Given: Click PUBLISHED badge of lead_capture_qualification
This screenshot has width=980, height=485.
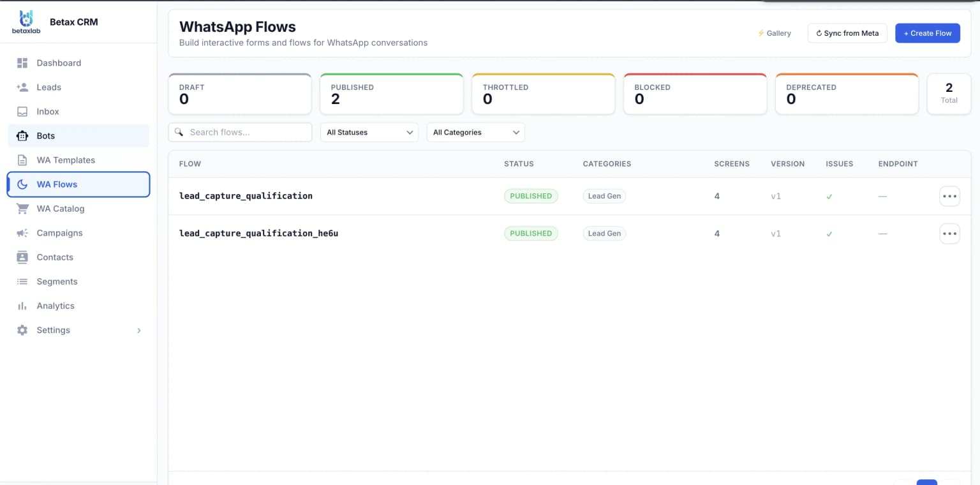Looking at the screenshot, I should (531, 196).
